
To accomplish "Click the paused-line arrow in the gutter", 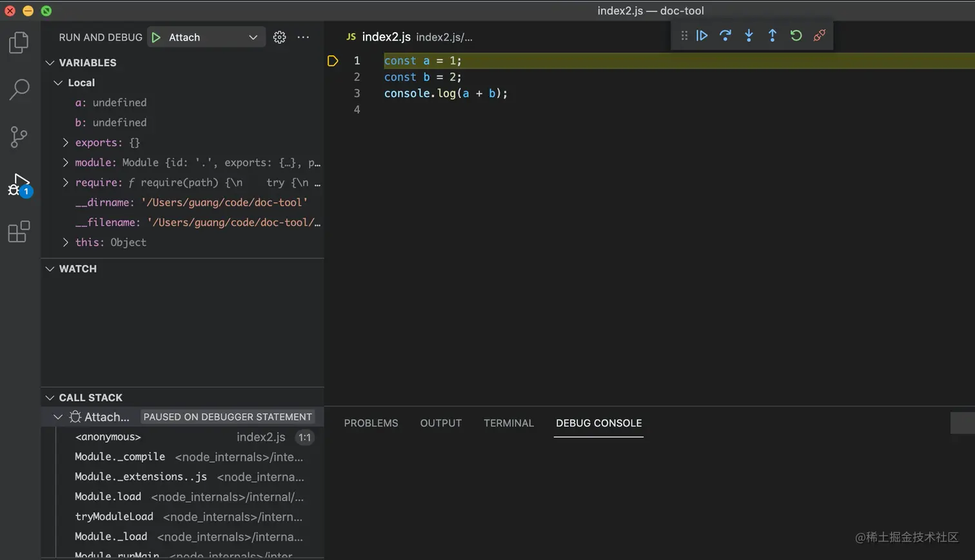I will click(x=333, y=61).
